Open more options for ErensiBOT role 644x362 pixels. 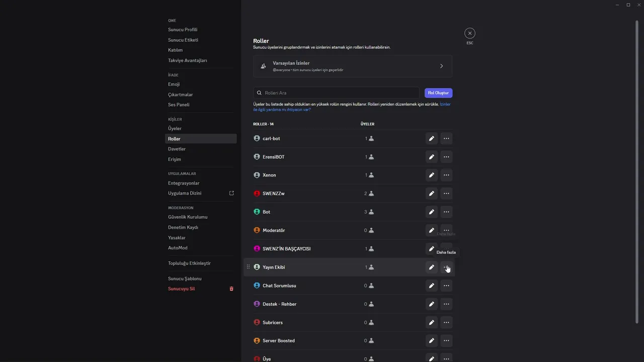(446, 157)
